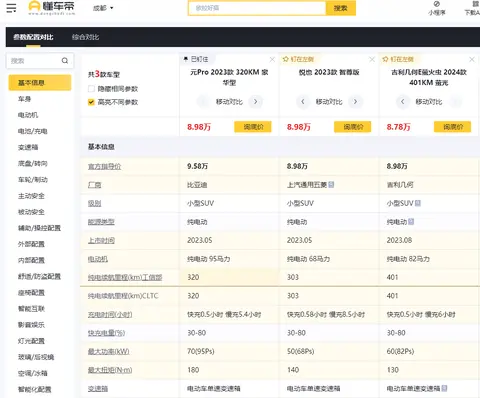The height and width of the screenshot is (398, 480).
Task: Select 内部配置 in the sidebar
Action: point(31,260)
